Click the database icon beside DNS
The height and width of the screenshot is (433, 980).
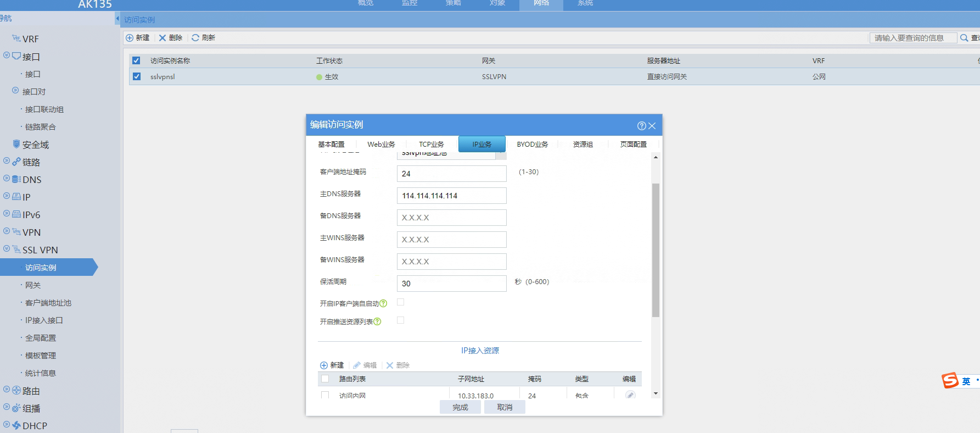pos(16,179)
